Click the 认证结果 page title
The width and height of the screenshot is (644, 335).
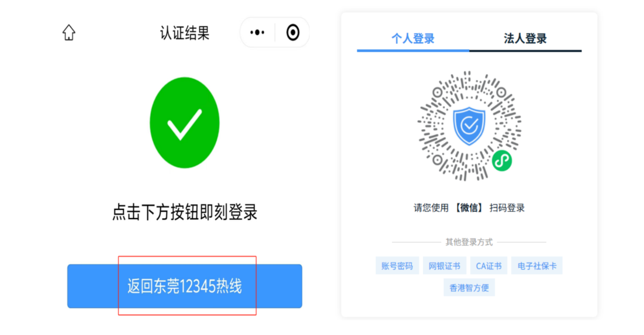click(185, 33)
